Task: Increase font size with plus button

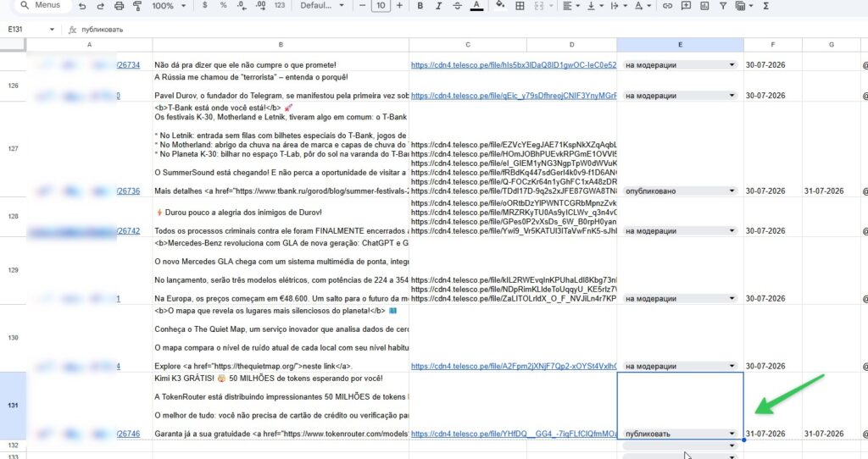Action: tap(399, 6)
